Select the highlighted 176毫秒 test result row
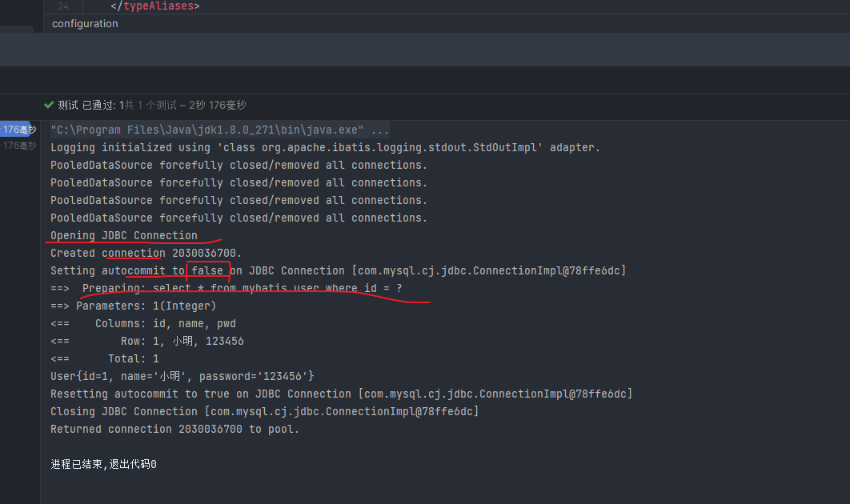The image size is (850, 504). click(19, 130)
